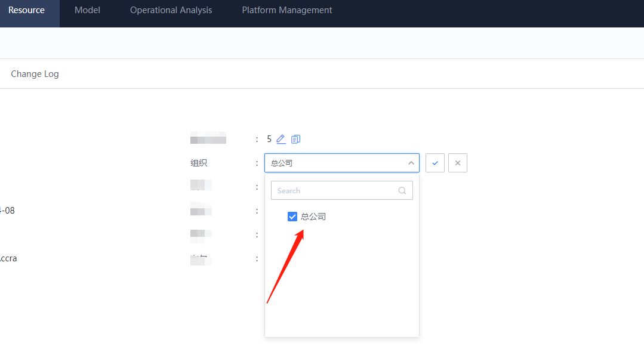Cancel the 组织 edit with X button
The image size is (644, 352).
458,163
